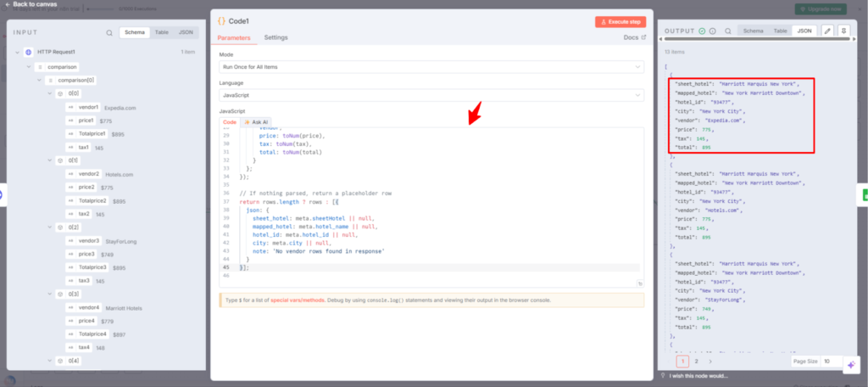Click the 0[2] object icon
Image resolution: width=868 pixels, height=387 pixels.
[60, 227]
